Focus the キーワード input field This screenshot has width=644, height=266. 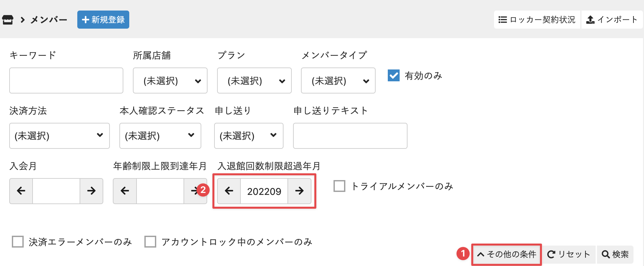click(x=66, y=81)
